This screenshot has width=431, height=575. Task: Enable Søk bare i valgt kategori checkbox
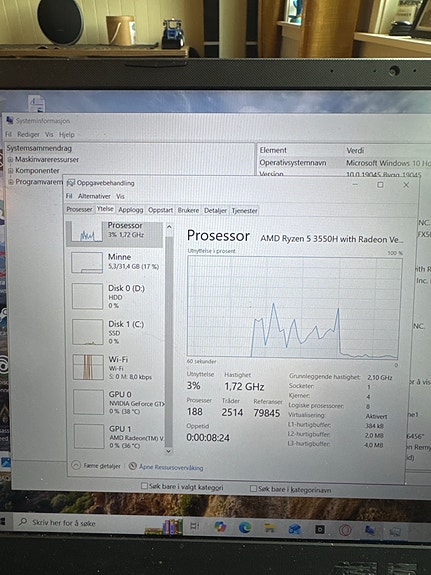pyautogui.click(x=144, y=486)
